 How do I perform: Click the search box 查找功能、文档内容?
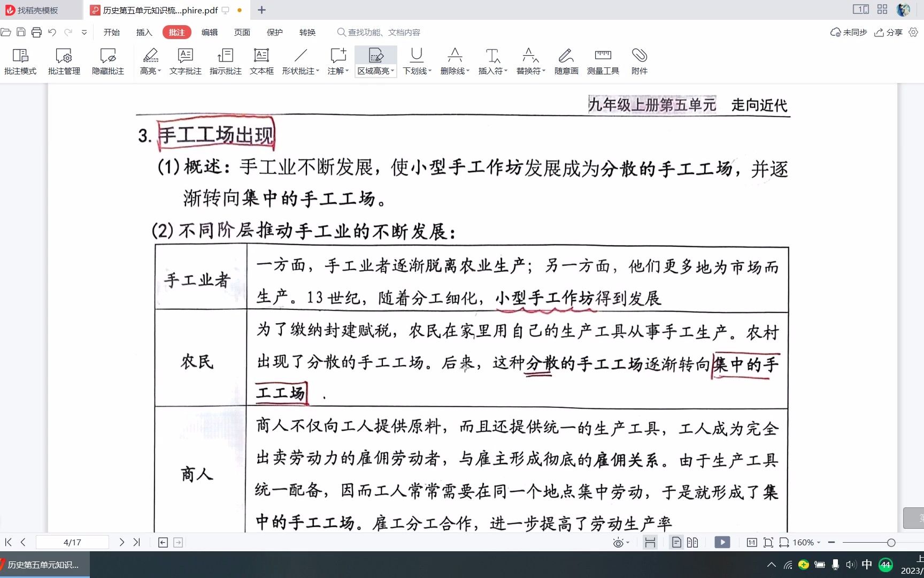(379, 32)
